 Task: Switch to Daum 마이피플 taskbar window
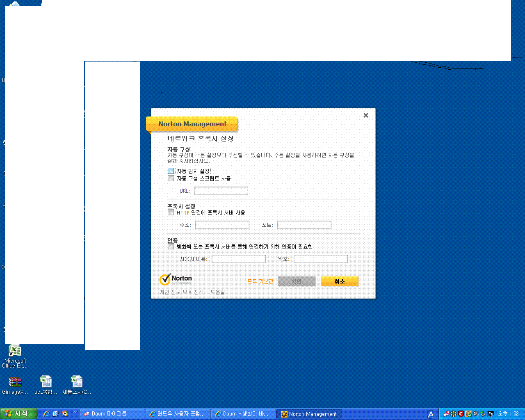pos(112,414)
